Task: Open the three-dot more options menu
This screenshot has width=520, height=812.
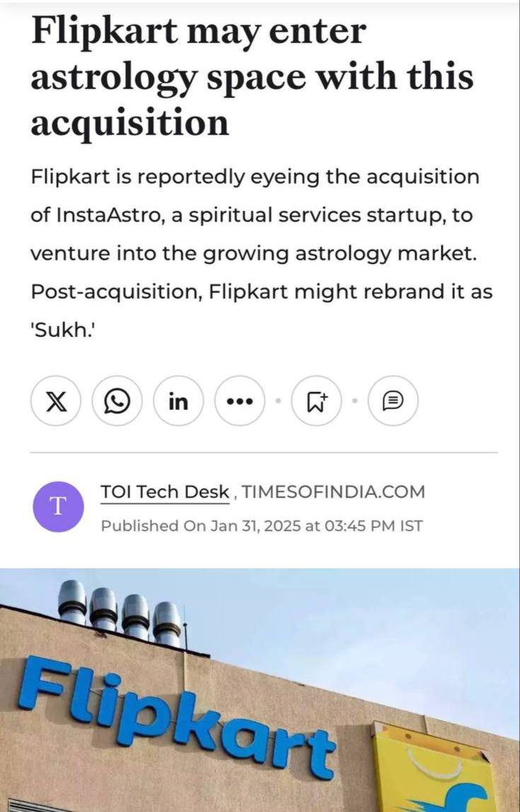Action: 239,401
